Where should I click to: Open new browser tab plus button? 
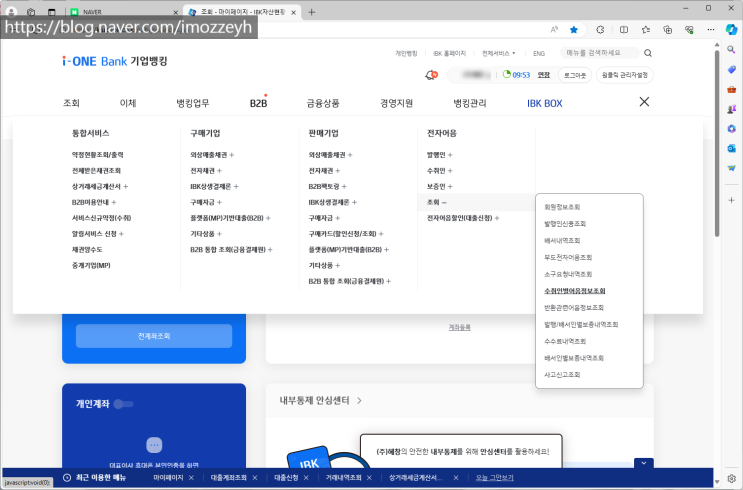point(311,12)
